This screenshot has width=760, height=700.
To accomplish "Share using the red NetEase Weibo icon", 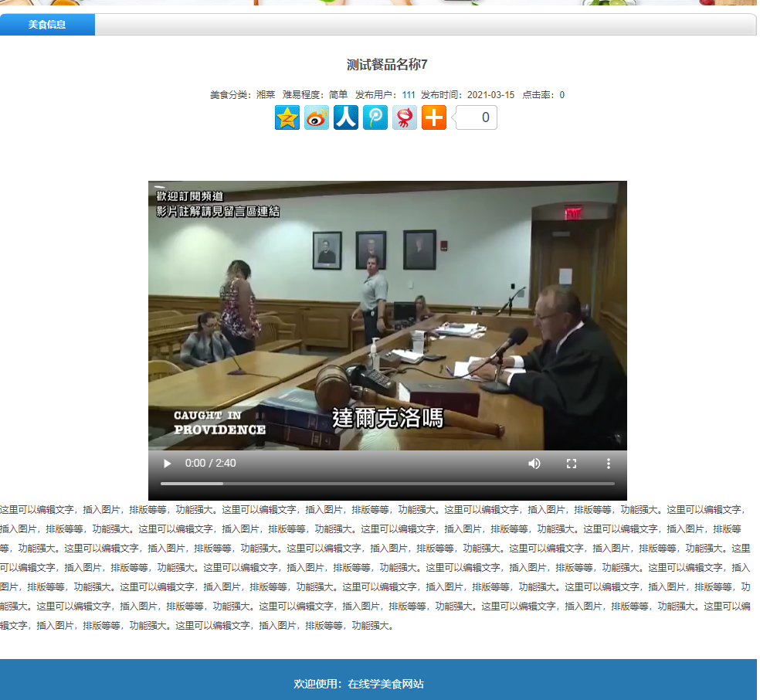I will coord(405,117).
